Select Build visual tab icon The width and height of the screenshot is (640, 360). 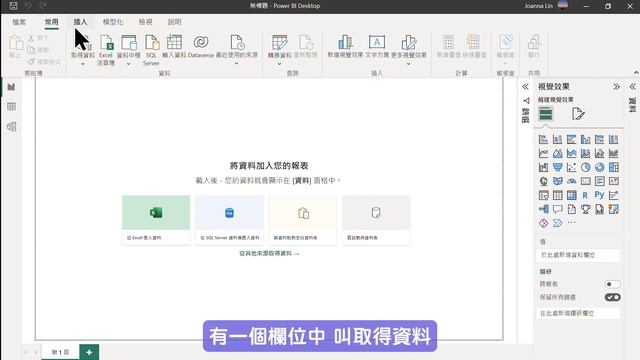pos(546,114)
